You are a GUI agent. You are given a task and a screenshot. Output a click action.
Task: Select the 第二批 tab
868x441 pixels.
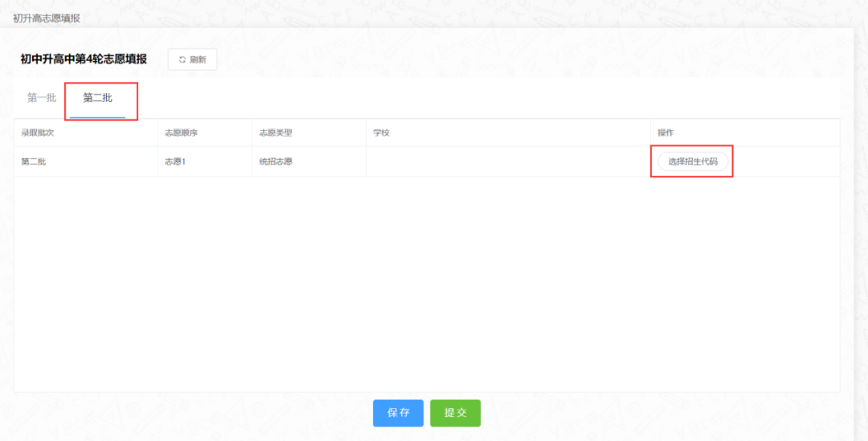tap(97, 98)
